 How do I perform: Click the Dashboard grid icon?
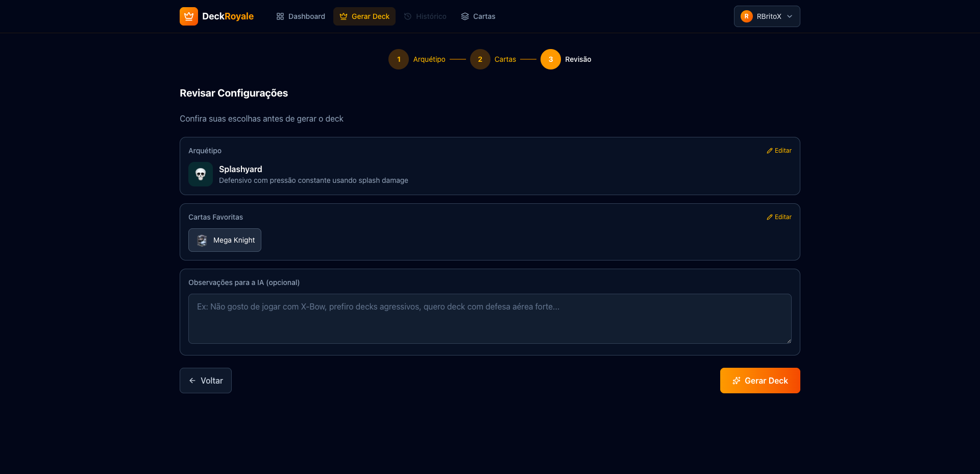click(x=280, y=16)
